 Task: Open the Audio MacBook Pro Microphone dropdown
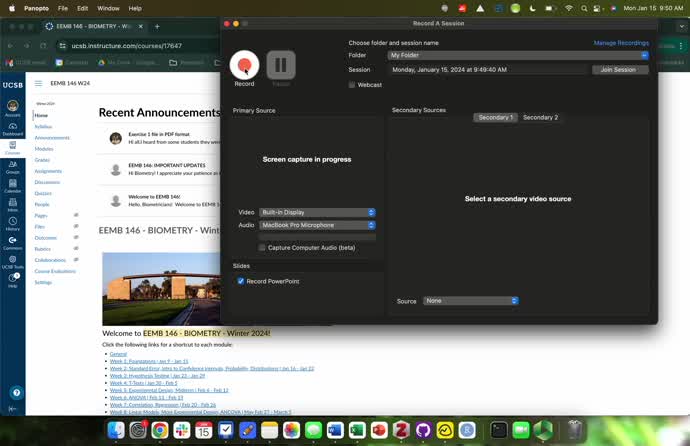[317, 225]
